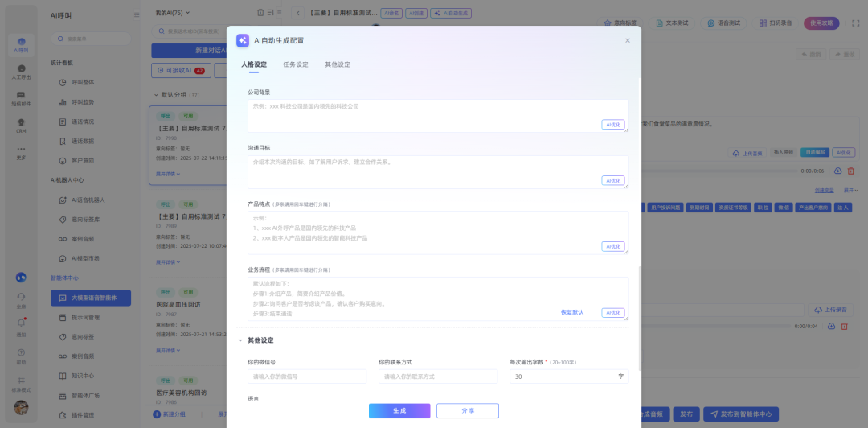This screenshot has width=868, height=428.
Task: Switch to 人格设定 tab
Action: coord(254,64)
